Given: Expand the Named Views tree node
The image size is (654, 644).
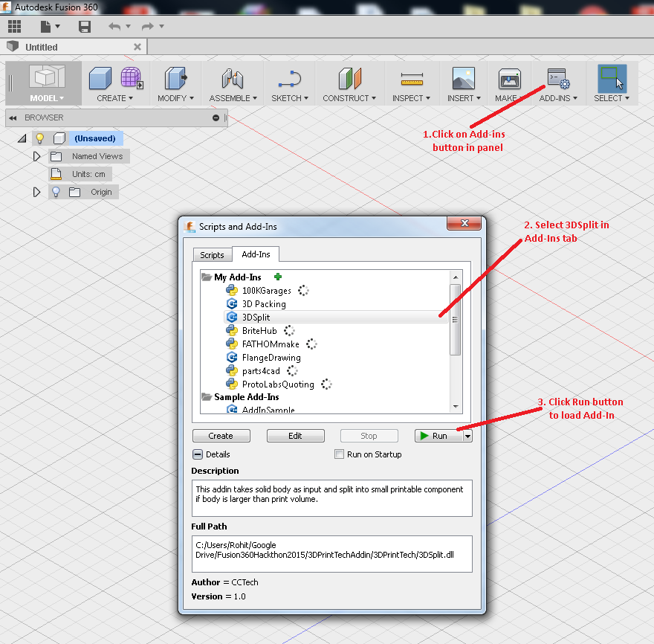Looking at the screenshot, I should [36, 156].
